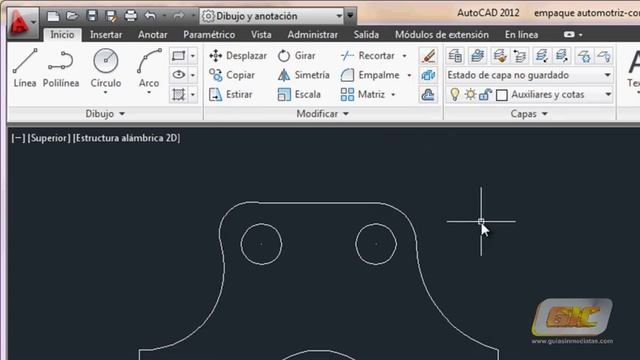
Task: Open the AutoCAD application menu button
Action: (x=22, y=22)
